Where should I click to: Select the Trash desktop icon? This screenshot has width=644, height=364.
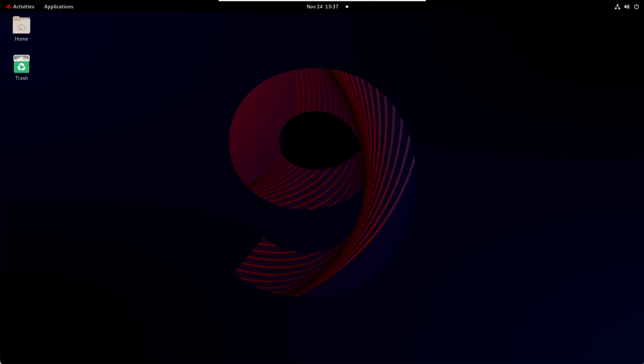21,64
